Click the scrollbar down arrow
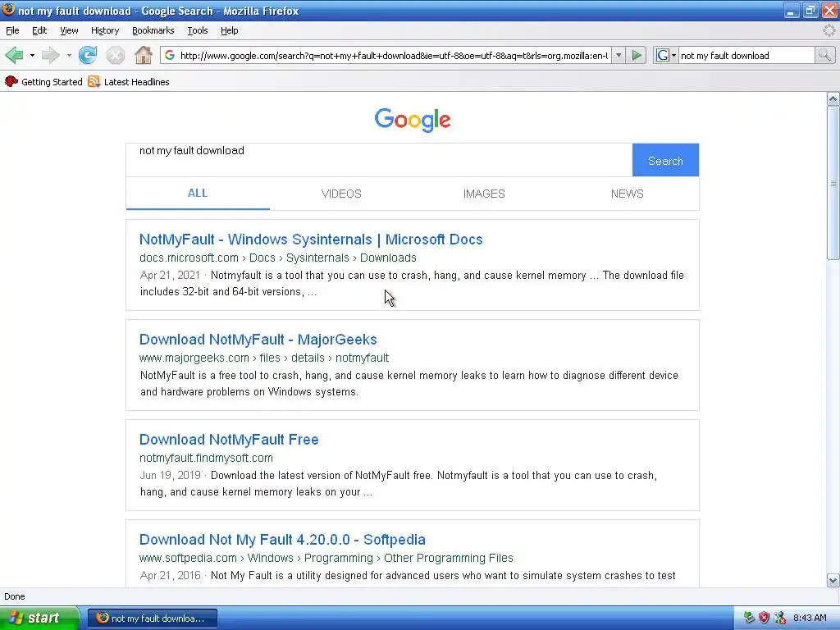840x630 pixels. point(833,580)
